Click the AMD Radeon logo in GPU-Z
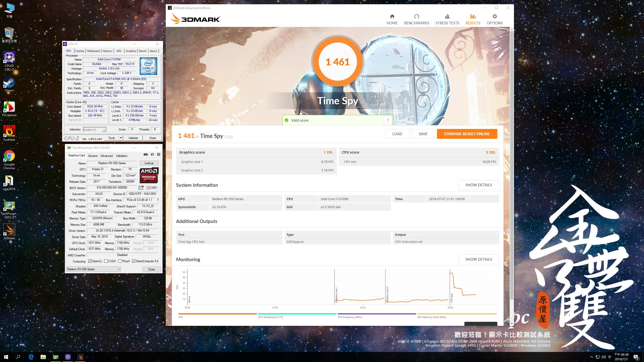644x362 pixels. click(149, 175)
